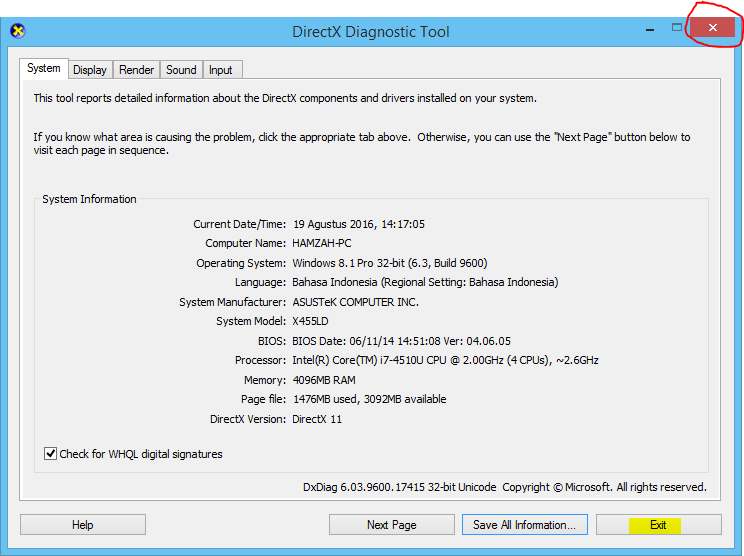Click the BIOS Date value

(x=401, y=341)
